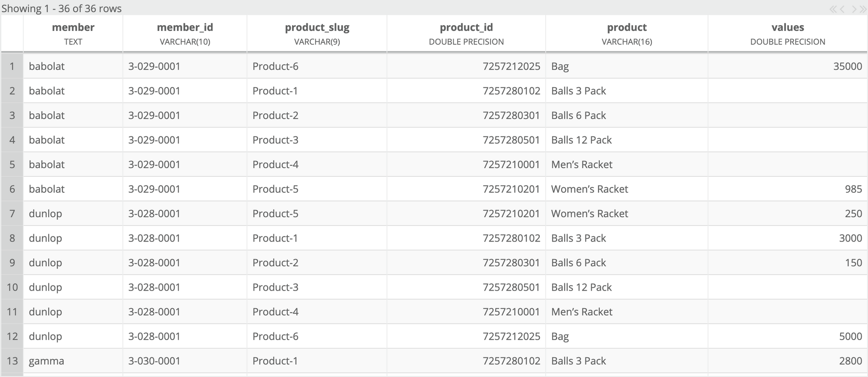Go to the previous page of results
The width and height of the screenshot is (868, 377).
pyautogui.click(x=842, y=9)
